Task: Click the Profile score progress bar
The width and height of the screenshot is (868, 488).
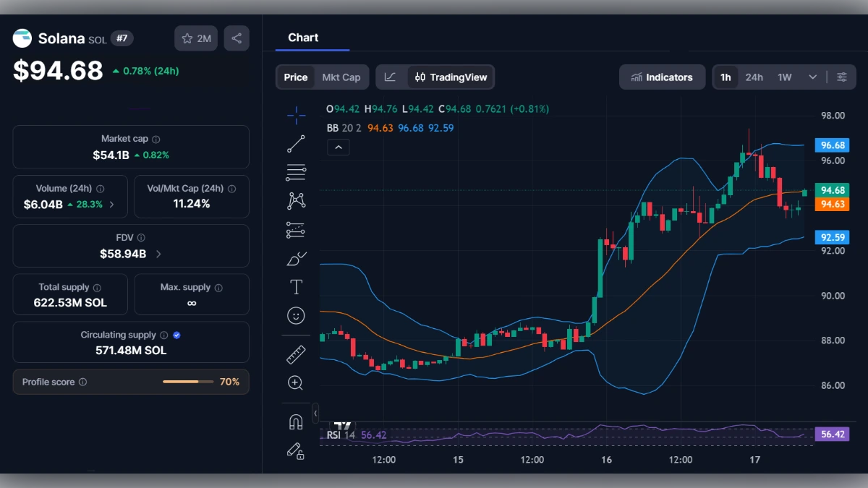Action: coord(188,382)
